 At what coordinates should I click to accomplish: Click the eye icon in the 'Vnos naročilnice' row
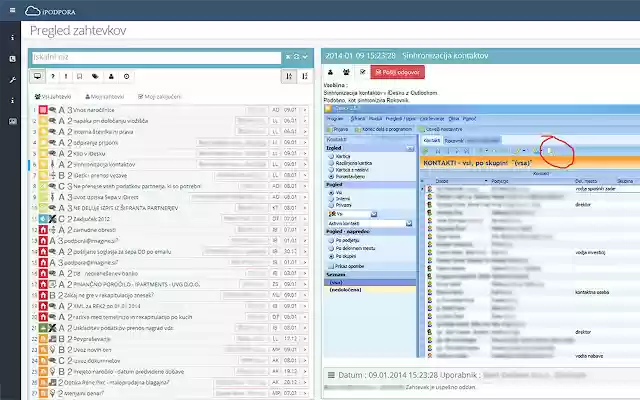point(53,110)
